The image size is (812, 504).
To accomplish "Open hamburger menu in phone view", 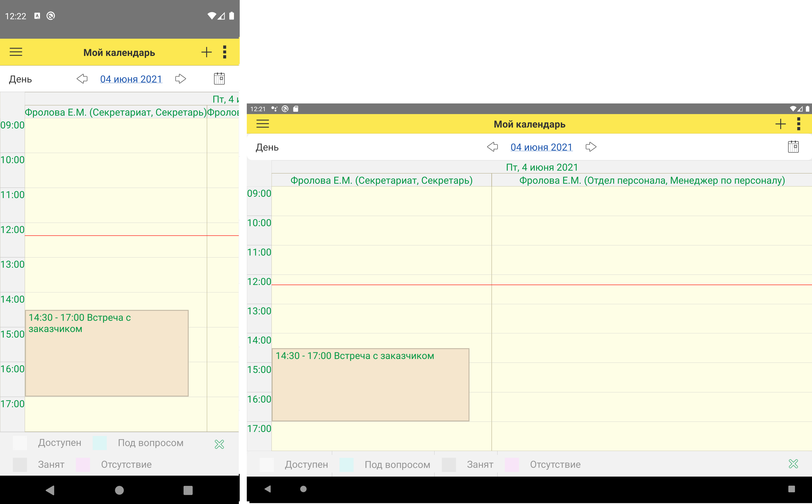I will [x=16, y=52].
